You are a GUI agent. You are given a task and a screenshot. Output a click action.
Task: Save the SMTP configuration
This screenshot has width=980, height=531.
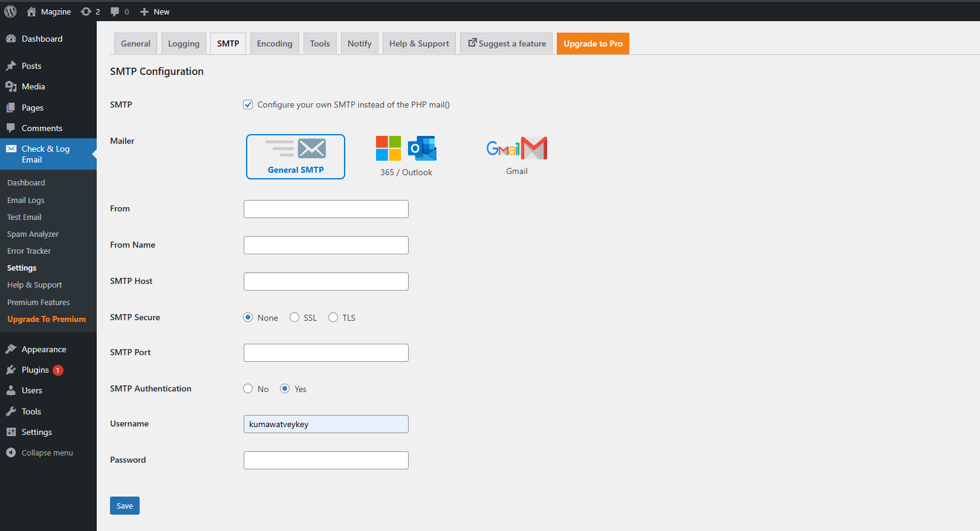[125, 506]
